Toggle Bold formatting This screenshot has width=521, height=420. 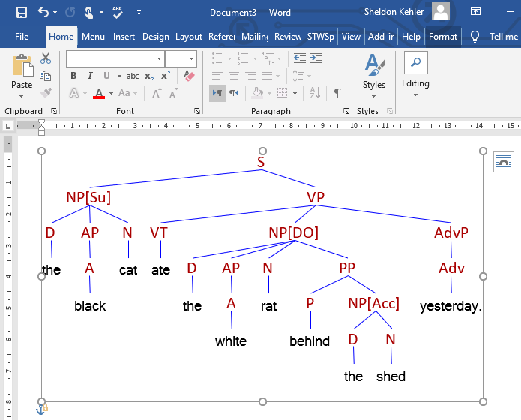73,76
